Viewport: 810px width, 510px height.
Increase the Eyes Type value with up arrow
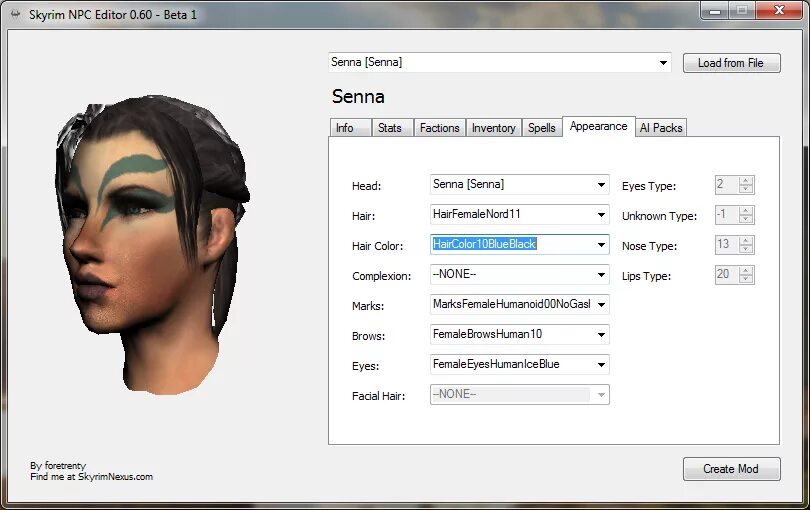(745, 181)
